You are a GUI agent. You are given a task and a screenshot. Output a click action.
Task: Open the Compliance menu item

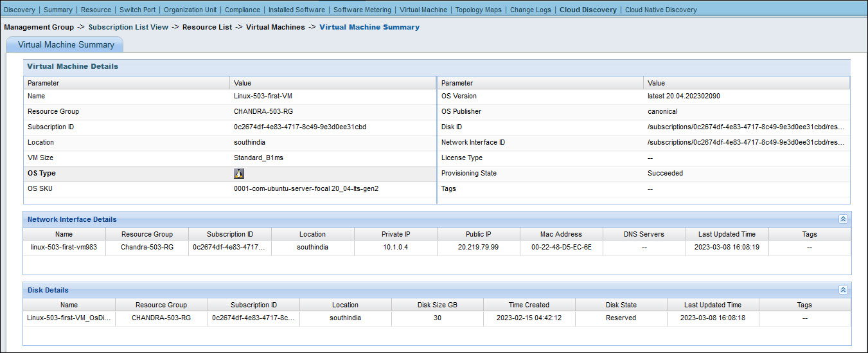point(243,10)
